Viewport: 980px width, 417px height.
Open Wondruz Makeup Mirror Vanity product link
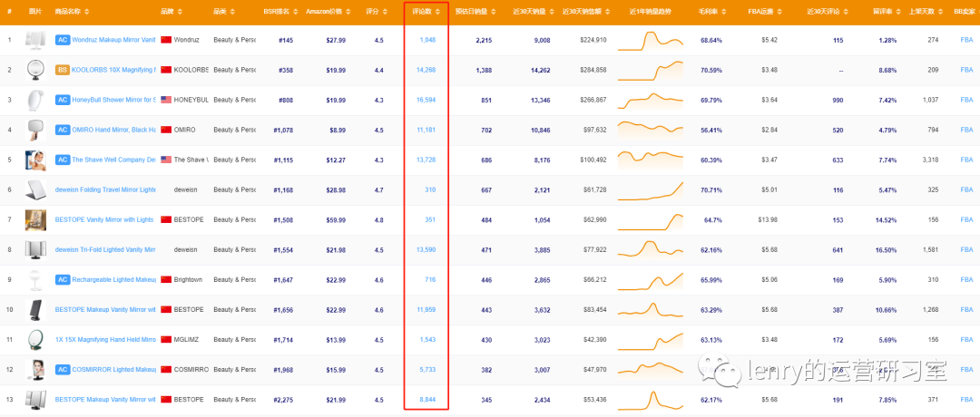[113, 40]
